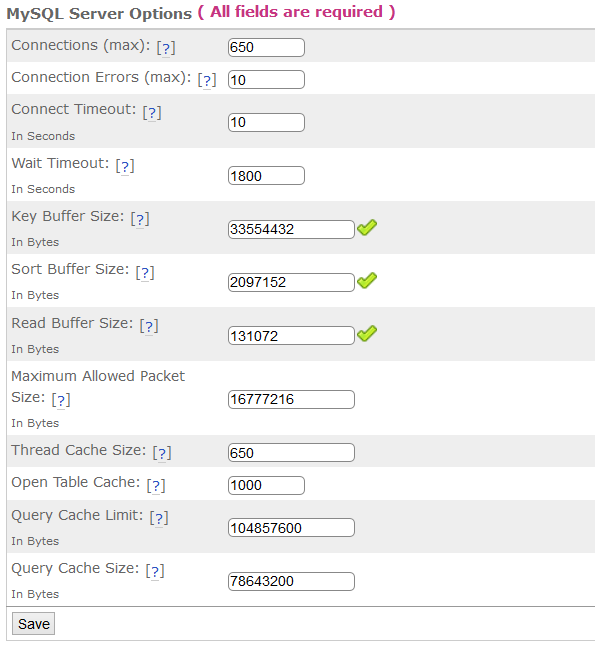Select the Query Cache Size field

click(291, 582)
